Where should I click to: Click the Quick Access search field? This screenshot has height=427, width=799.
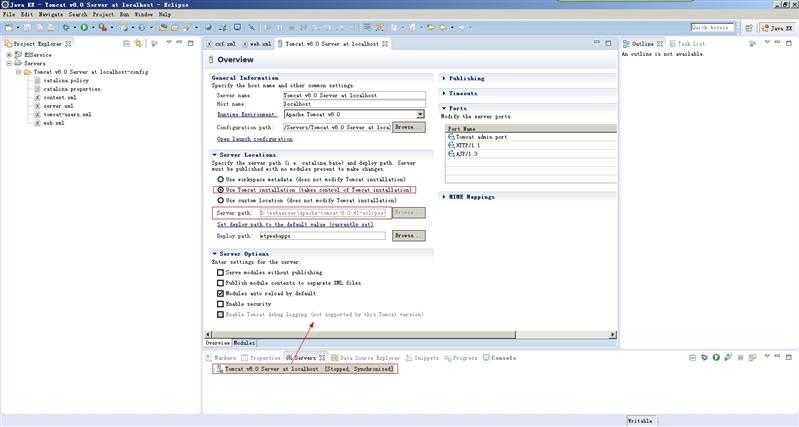(712, 28)
